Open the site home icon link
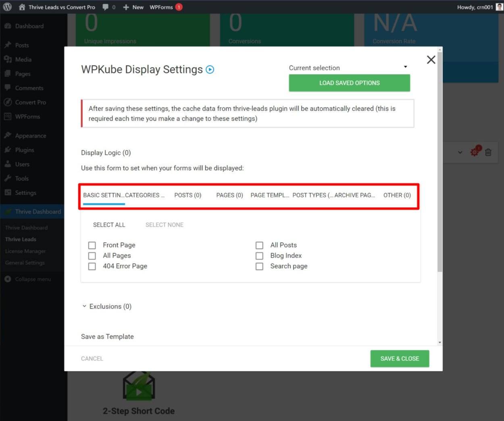Image resolution: width=504 pixels, height=421 pixels. click(x=22, y=7)
